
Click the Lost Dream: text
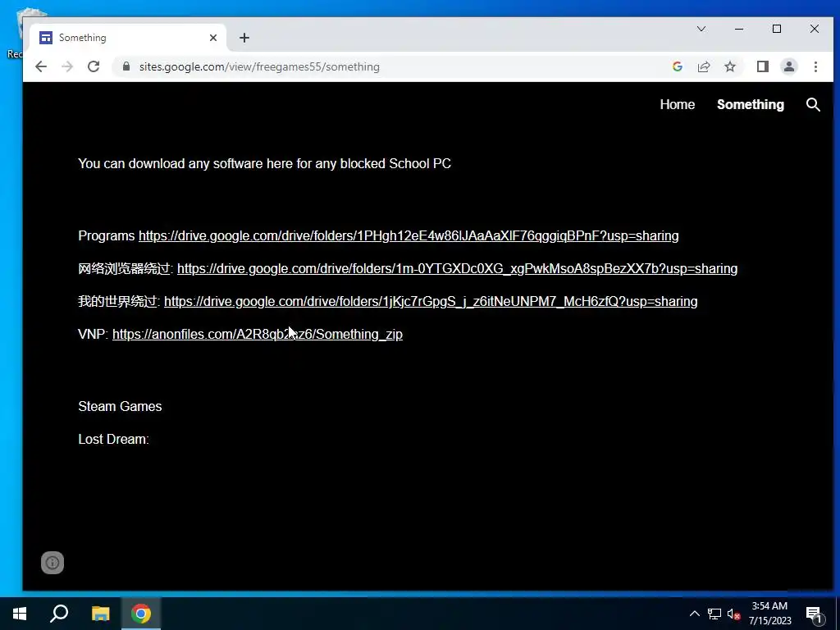[113, 439]
